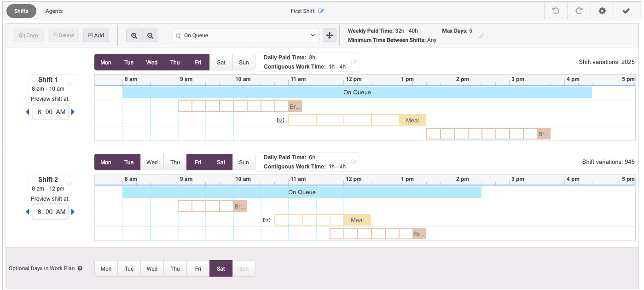Enable Sunday for Shift 2

[244, 162]
